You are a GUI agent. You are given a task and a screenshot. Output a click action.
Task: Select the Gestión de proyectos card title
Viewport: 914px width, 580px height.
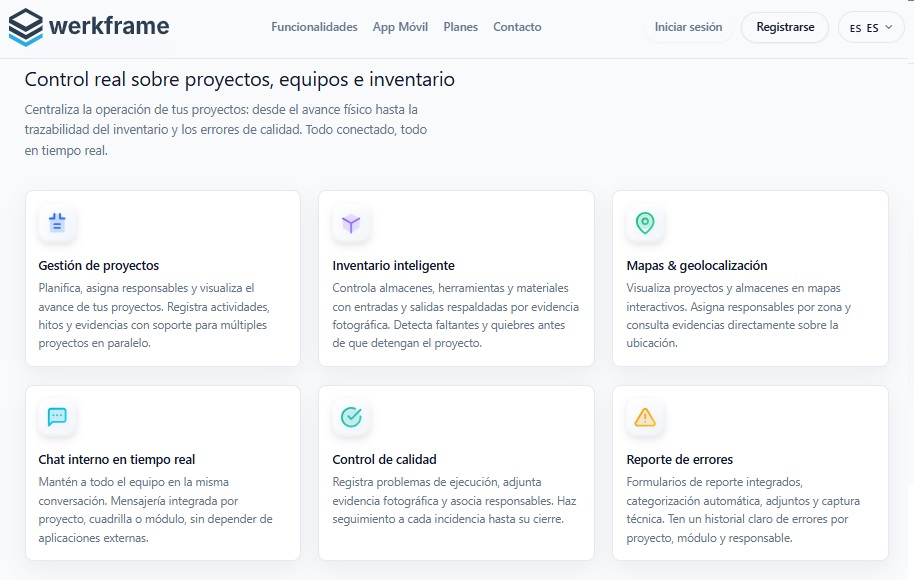(99, 266)
